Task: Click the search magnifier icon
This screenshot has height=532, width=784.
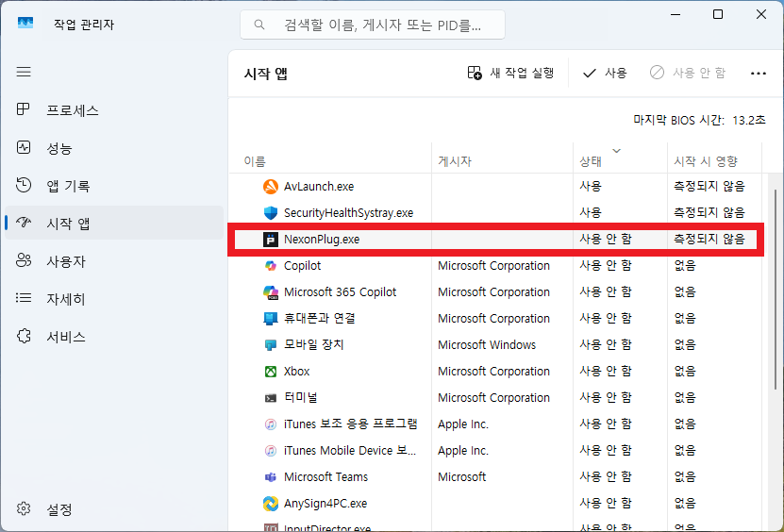Action: point(259,25)
